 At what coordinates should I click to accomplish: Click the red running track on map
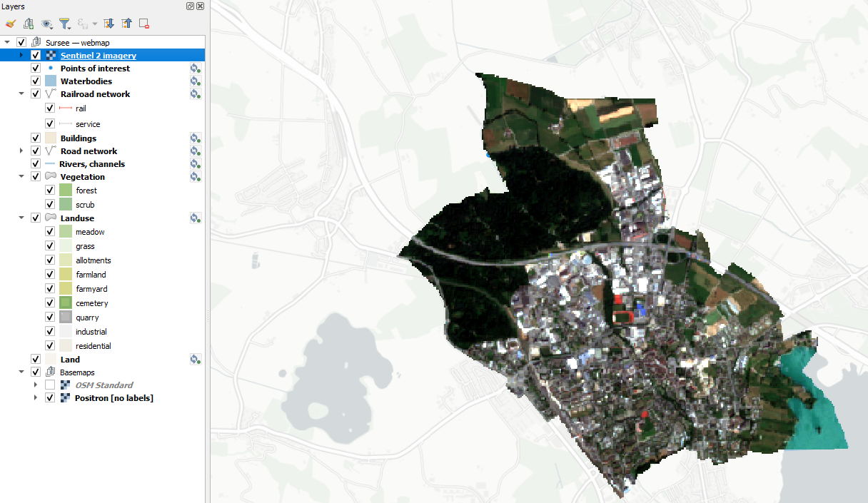point(623,316)
